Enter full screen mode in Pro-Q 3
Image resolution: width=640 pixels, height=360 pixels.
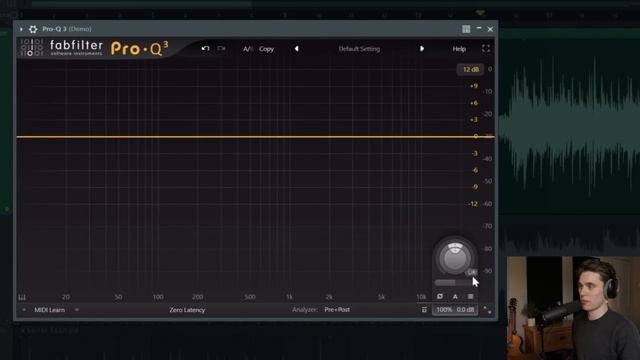coord(486,49)
